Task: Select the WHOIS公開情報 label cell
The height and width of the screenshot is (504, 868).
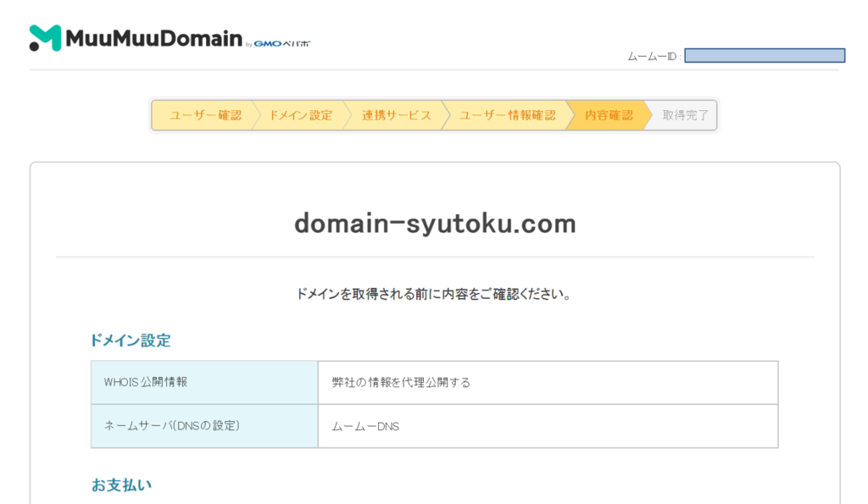Action: click(204, 382)
